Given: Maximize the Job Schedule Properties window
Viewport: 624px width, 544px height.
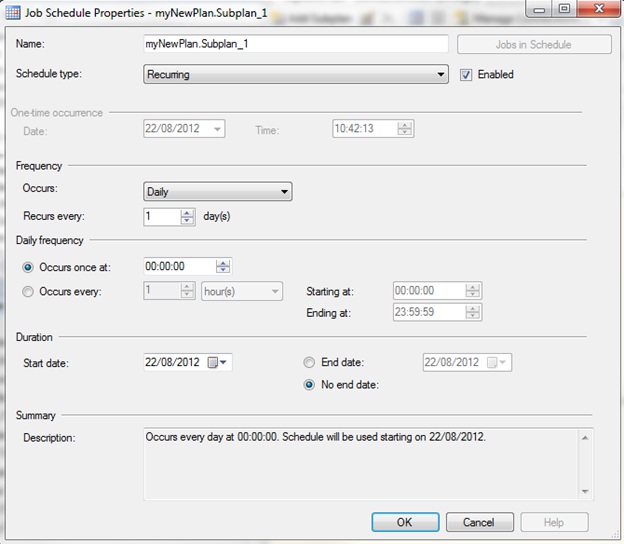Looking at the screenshot, I should tap(564, 10).
